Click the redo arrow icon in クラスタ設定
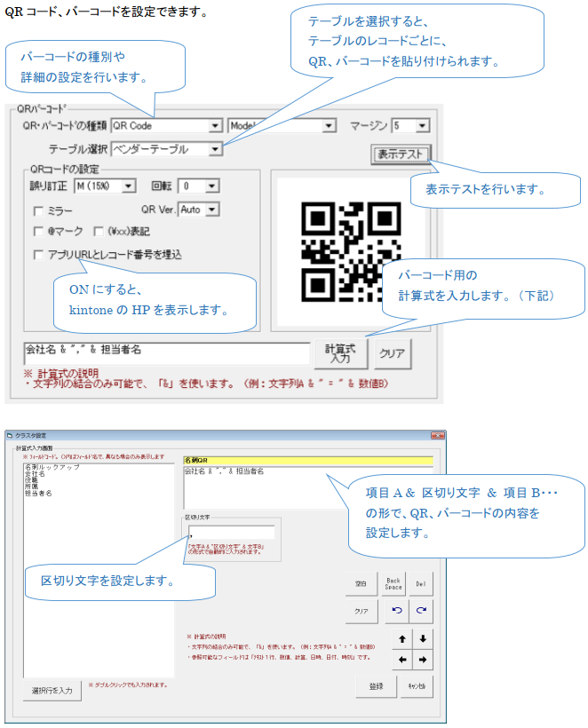 point(421,611)
